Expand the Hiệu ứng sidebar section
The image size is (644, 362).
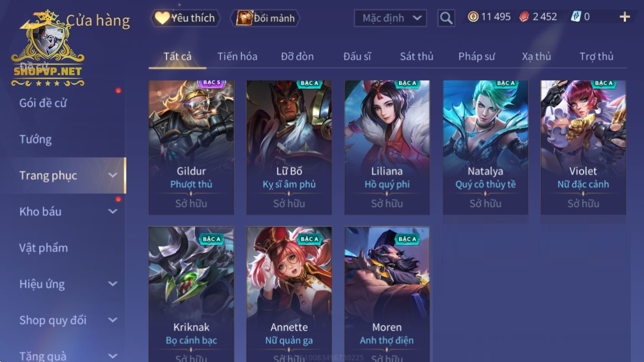pyautogui.click(x=68, y=284)
